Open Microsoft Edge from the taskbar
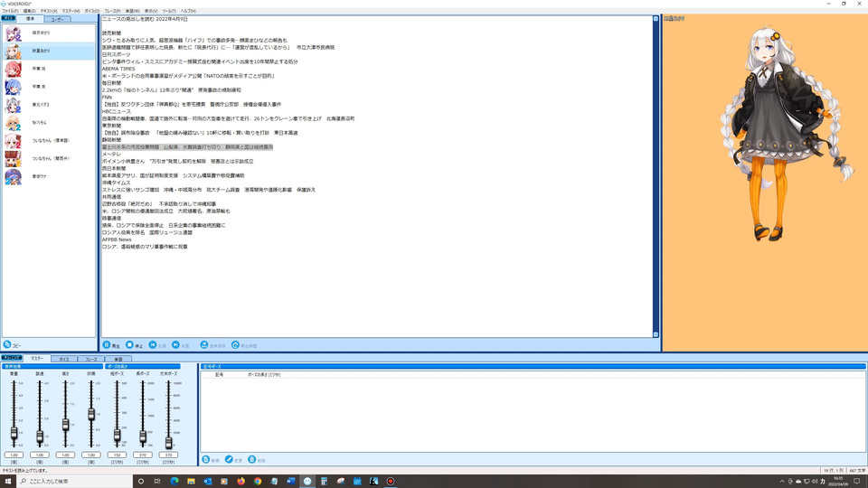 [x=175, y=481]
